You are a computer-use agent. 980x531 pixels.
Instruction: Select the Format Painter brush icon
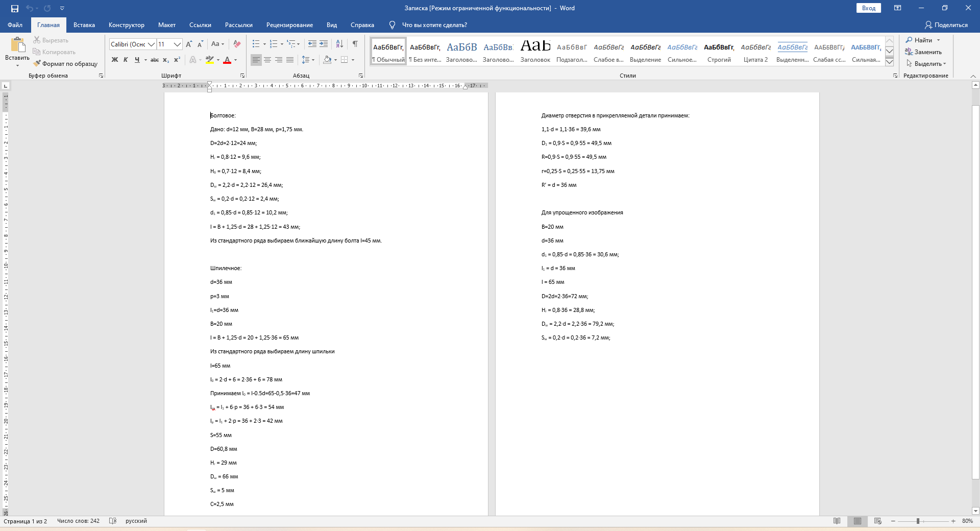pyautogui.click(x=37, y=64)
